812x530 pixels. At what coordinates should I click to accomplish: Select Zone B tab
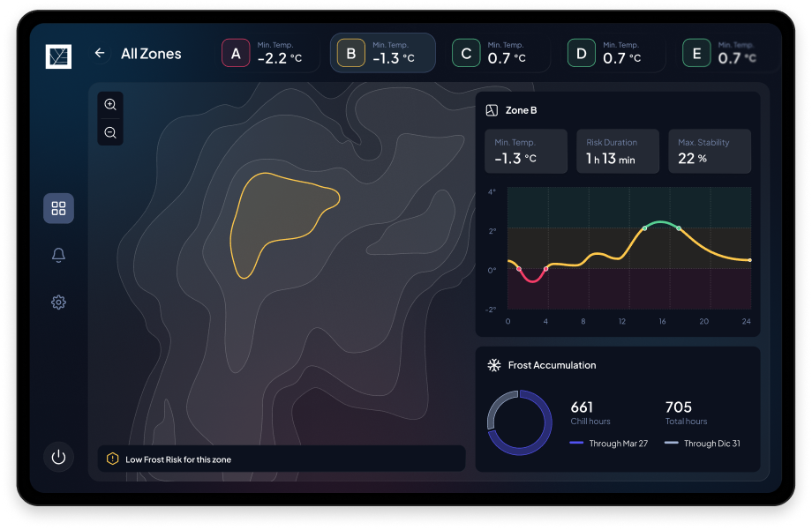pyautogui.click(x=383, y=53)
